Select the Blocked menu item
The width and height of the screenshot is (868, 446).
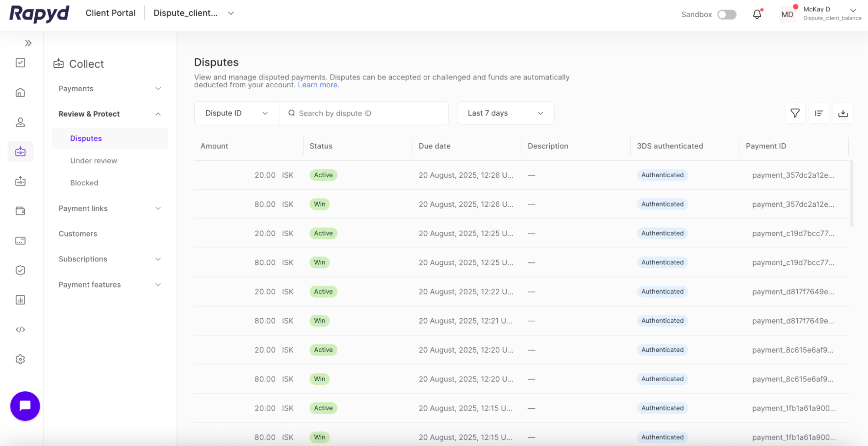[84, 182]
